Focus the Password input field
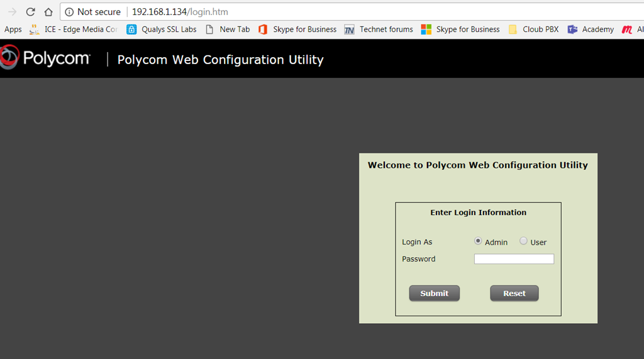 pos(514,259)
